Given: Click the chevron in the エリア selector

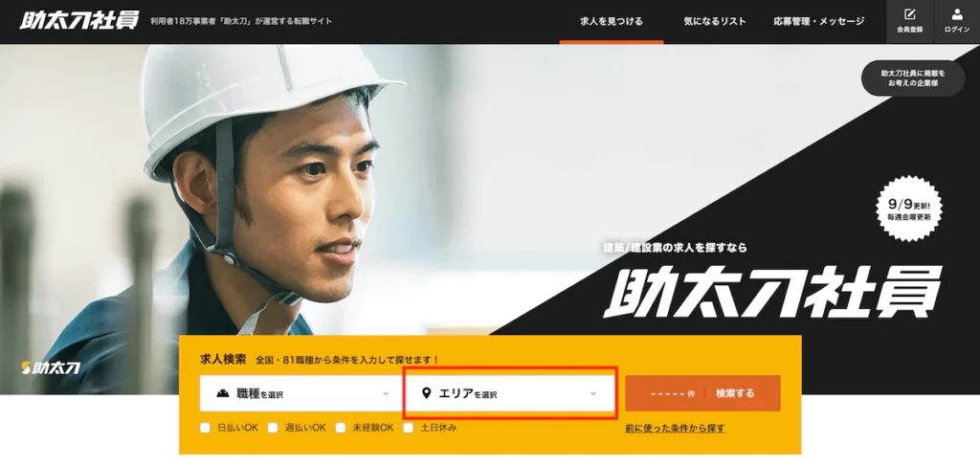Looking at the screenshot, I should coord(593,394).
